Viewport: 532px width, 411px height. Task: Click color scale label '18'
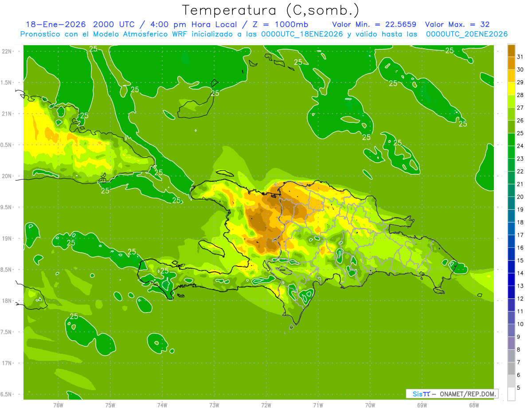520,222
